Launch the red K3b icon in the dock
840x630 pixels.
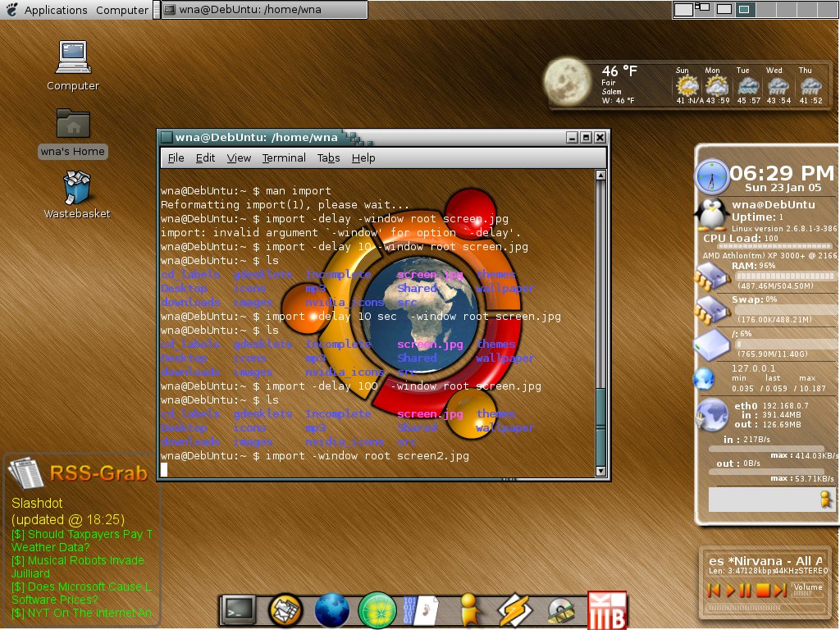tap(608, 610)
